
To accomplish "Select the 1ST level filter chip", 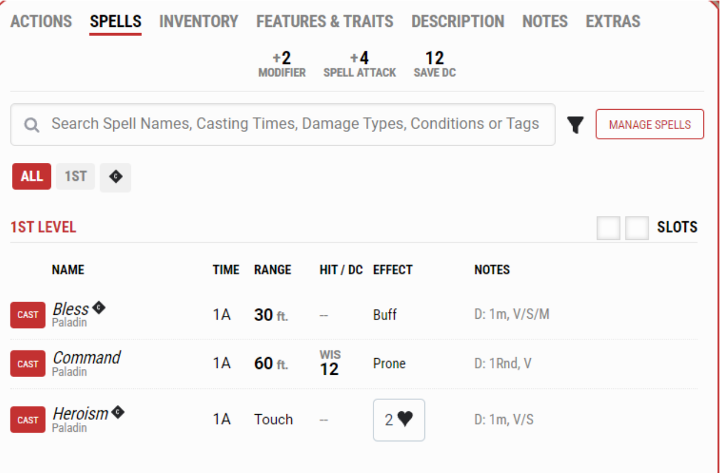I will 75,176.
